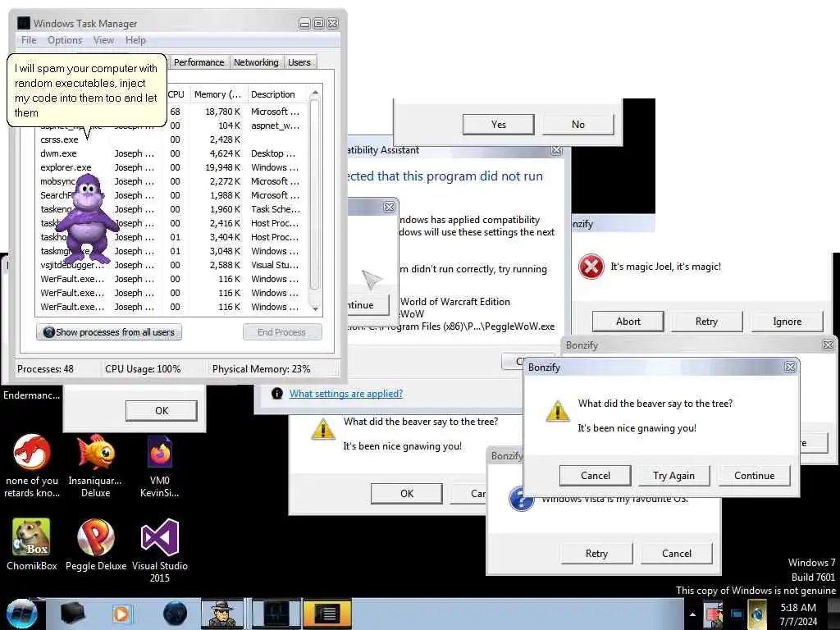Click the red error icon beside It's magic Joel
This screenshot has height=630, width=840.
[x=591, y=267]
